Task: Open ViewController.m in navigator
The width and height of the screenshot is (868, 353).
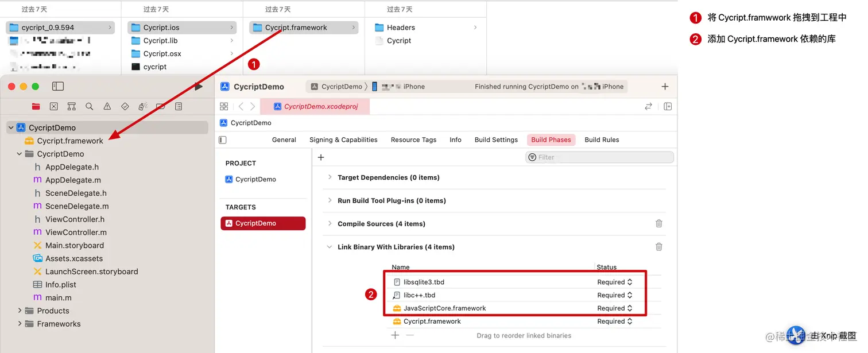Action: pos(76,232)
